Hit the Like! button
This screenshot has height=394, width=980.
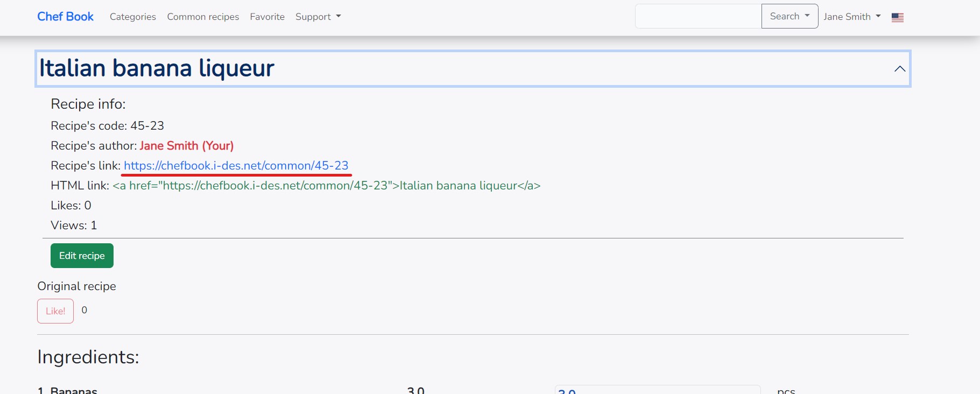click(x=55, y=311)
